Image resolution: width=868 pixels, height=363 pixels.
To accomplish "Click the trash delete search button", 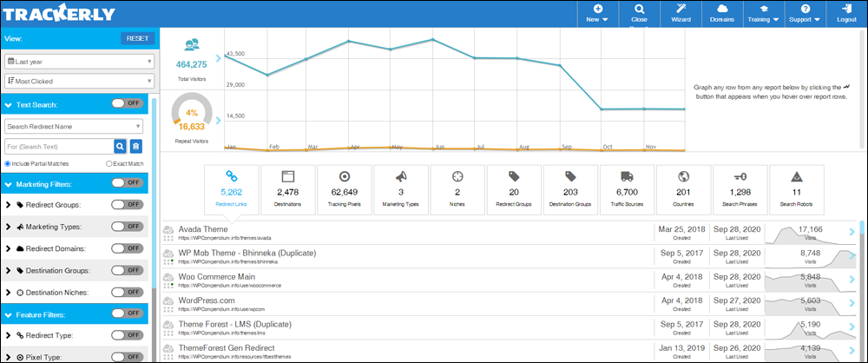I will (136, 146).
